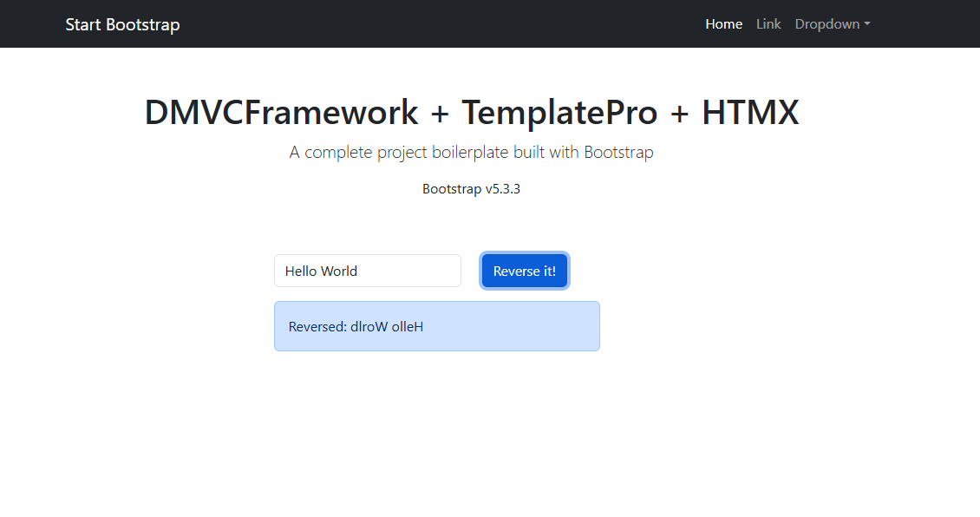Screen dimensions: 980x517
Task: Click the word TemplatePro in the heading
Action: coord(559,113)
